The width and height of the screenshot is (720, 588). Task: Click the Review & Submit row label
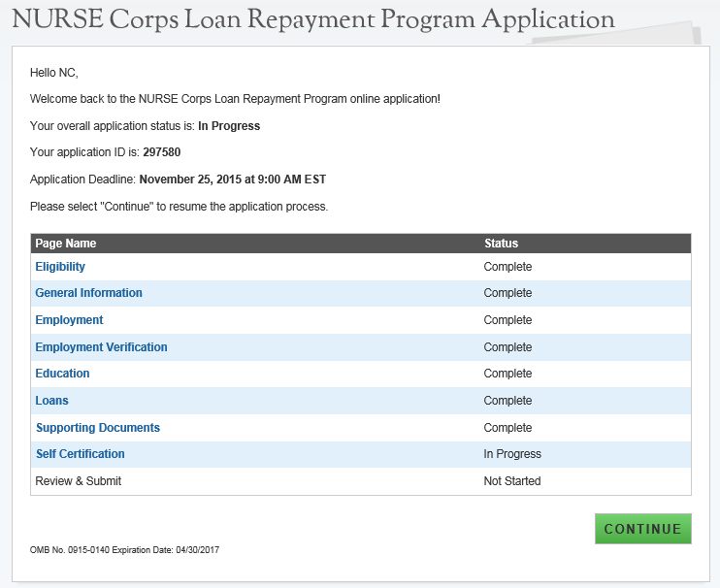tap(78, 481)
